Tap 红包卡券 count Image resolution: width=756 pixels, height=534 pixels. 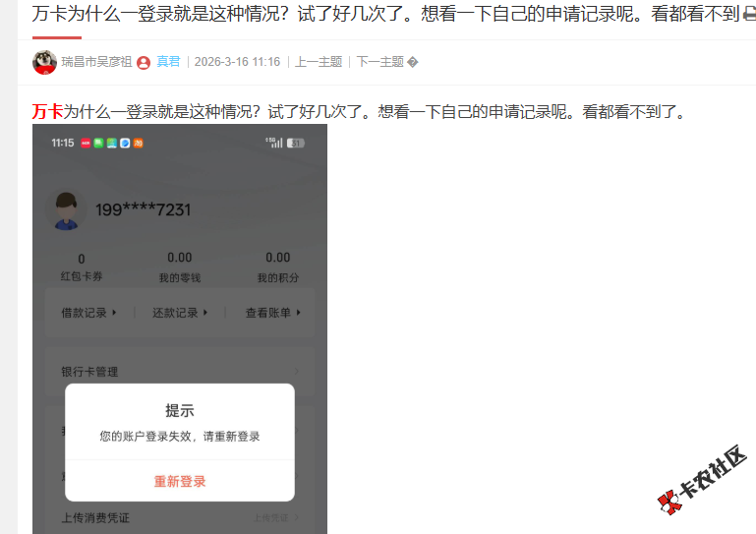coord(82,267)
